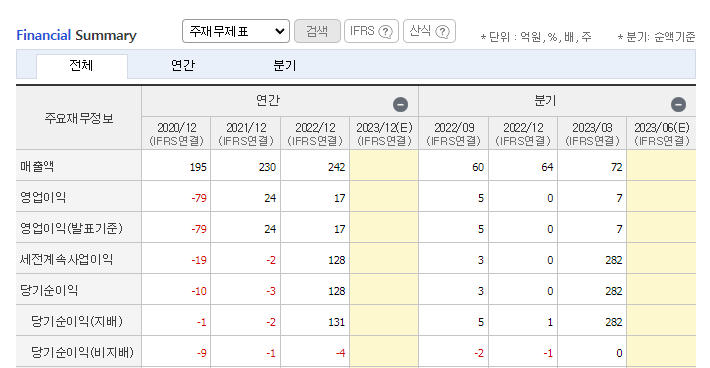710x368 pixels.
Task: Click the 2022/09 quarterly column header
Action: [453, 134]
